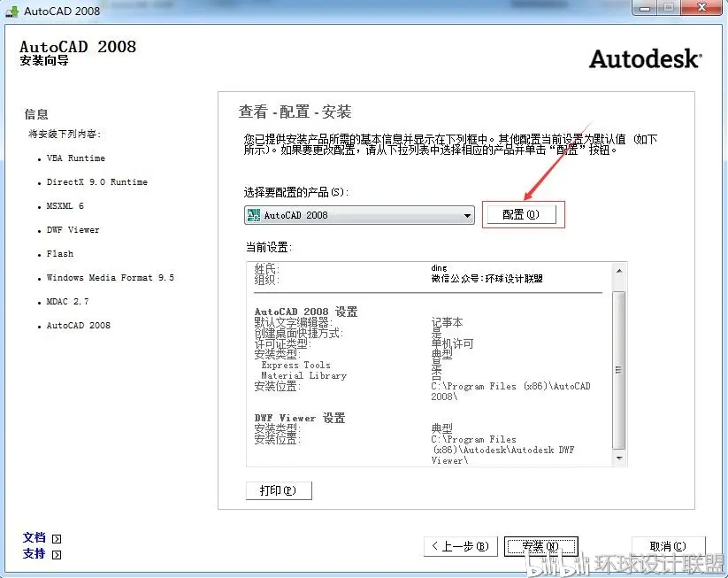Click the 信息 sidebar heading
The height and width of the screenshot is (578, 728).
point(36,114)
